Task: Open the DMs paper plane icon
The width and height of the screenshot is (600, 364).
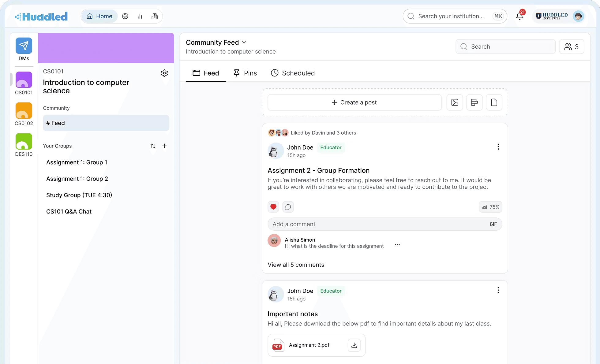Action: 24,46
